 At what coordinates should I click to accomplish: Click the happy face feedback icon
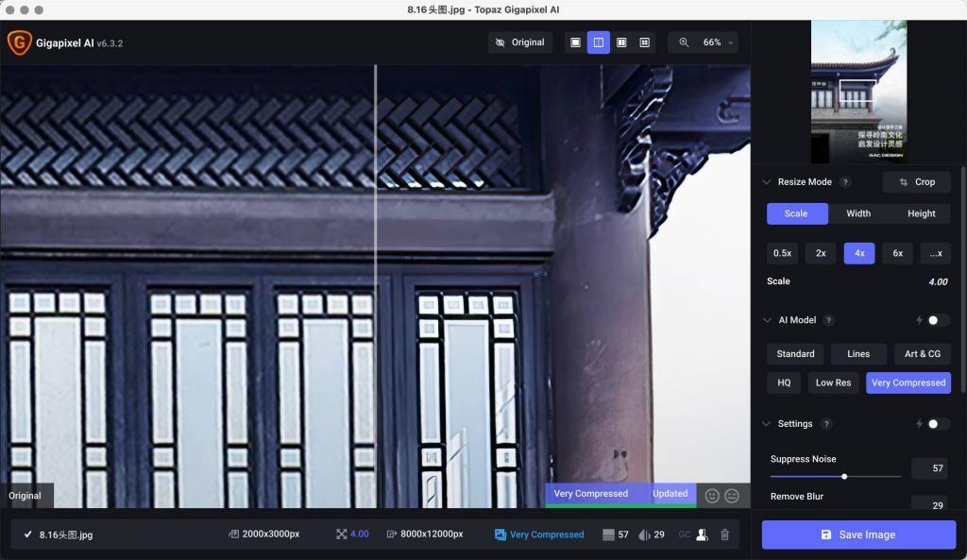point(712,496)
